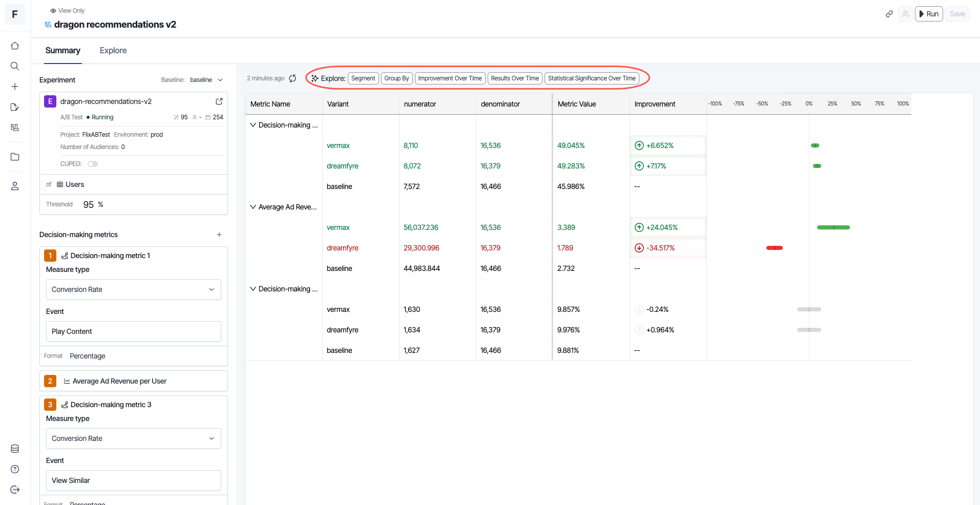Viewport: 980px width, 505px height.
Task: Open the database sidebar icon
Action: coord(15,449)
